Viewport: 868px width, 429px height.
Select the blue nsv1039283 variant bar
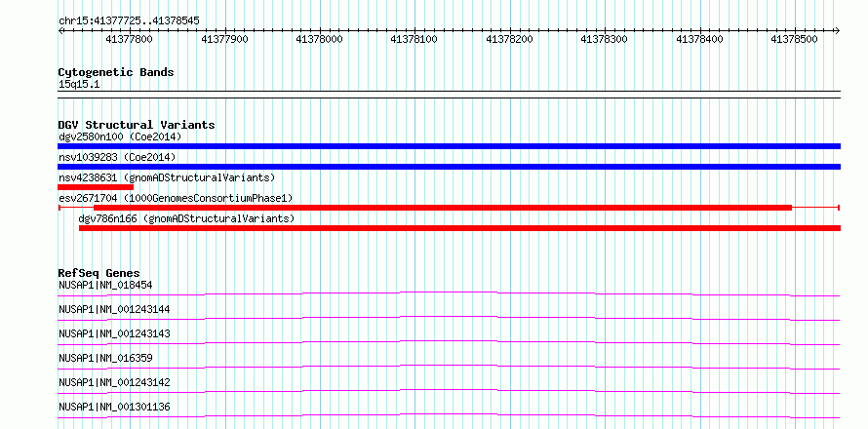click(449, 167)
